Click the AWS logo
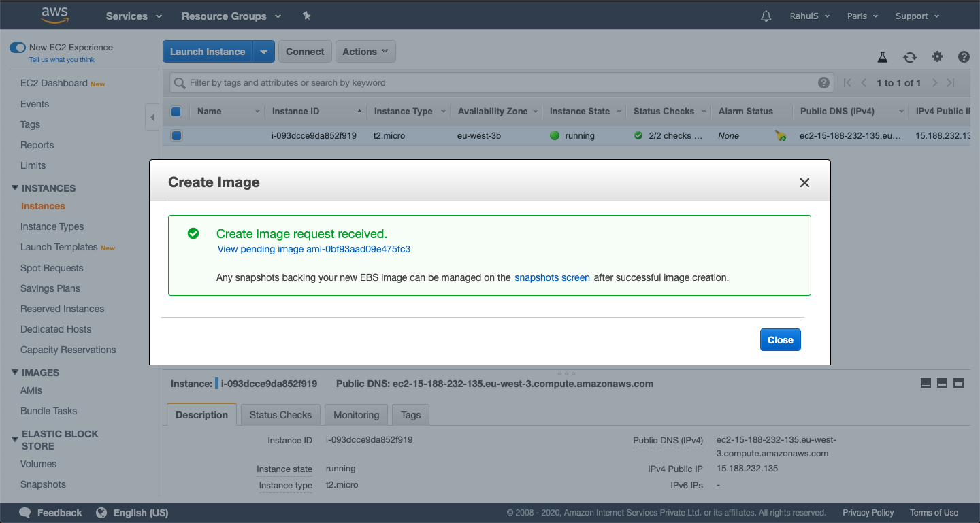980x523 pixels. click(54, 15)
